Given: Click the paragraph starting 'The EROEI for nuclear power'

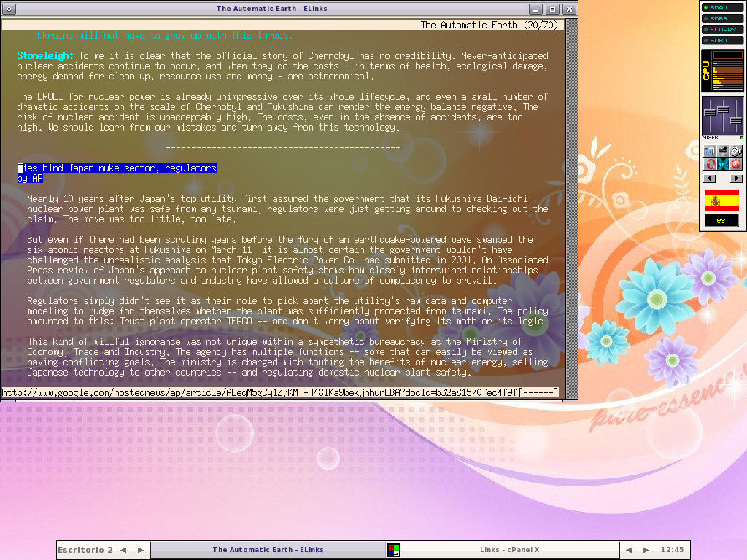Looking at the screenshot, I should [282, 112].
